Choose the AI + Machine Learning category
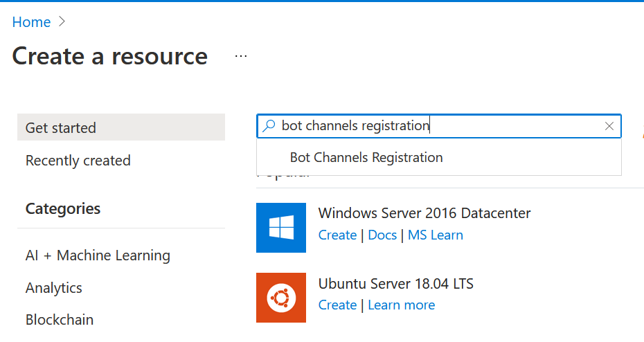 (98, 255)
